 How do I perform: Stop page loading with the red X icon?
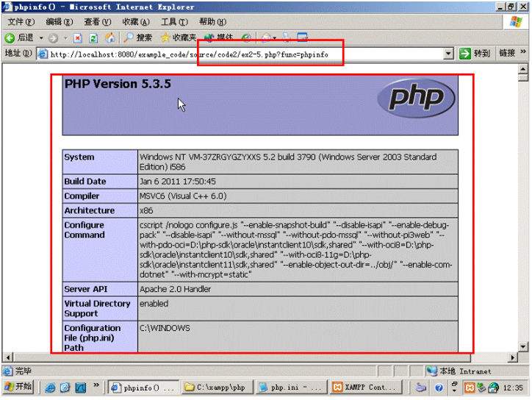(x=78, y=38)
